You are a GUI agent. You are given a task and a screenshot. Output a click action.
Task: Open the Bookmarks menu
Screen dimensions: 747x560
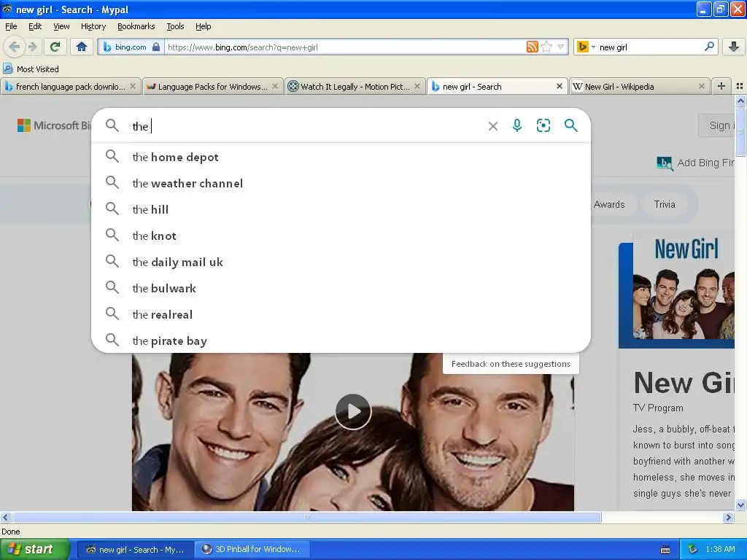click(x=136, y=26)
